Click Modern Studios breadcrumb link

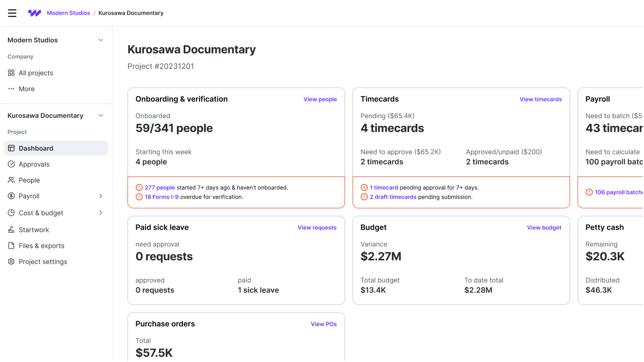[68, 13]
